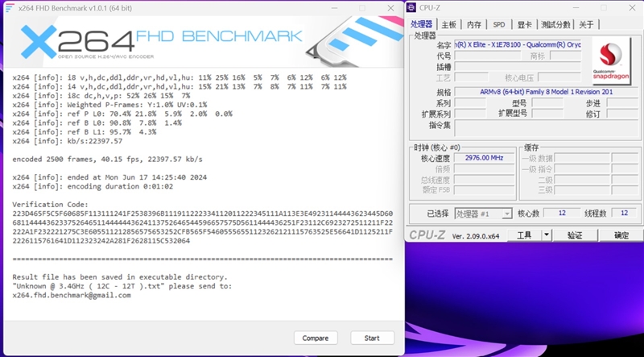Image resolution: width=644 pixels, height=357 pixels.
Task: Switch to the 主板 tab in CPU-Z
Action: pos(448,25)
